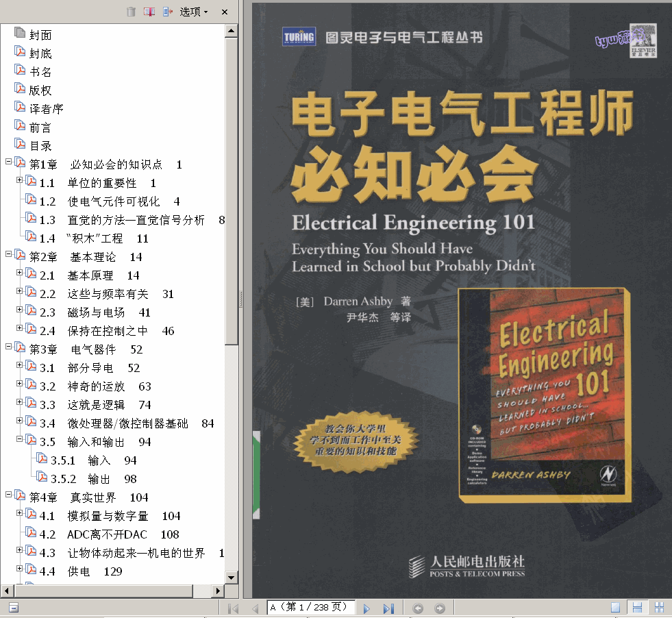Image resolution: width=672 pixels, height=618 pixels.
Task: Expand the 3.3 这就是逻辑 node
Action: click(x=19, y=402)
